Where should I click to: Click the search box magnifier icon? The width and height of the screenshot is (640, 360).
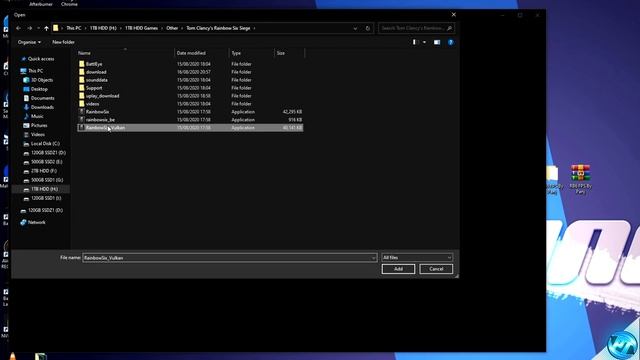pyautogui.click(x=449, y=28)
